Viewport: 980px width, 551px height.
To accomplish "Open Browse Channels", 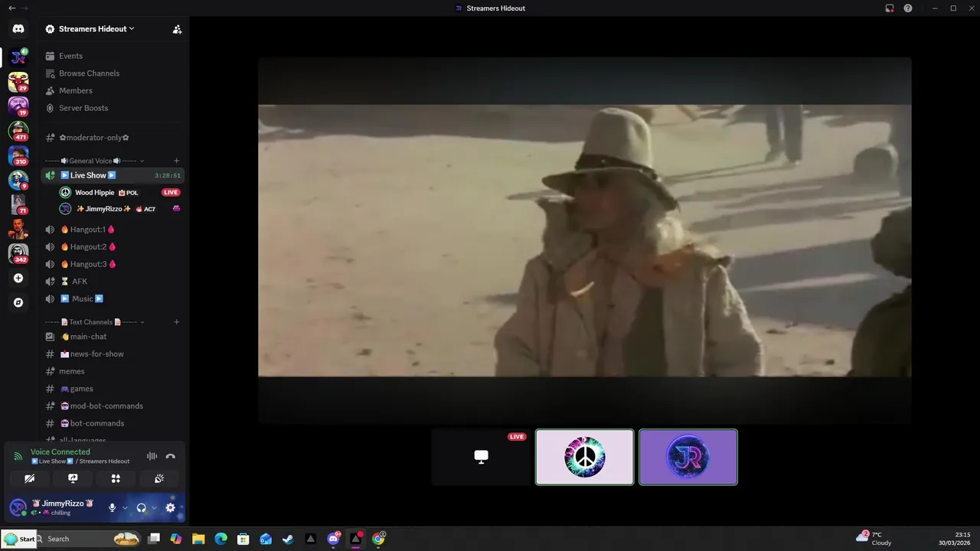I will pos(113,73).
